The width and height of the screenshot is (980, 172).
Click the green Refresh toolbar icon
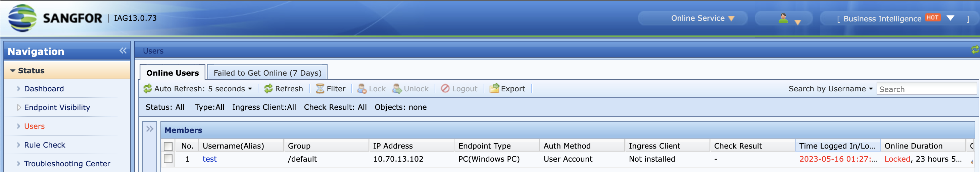(268, 89)
